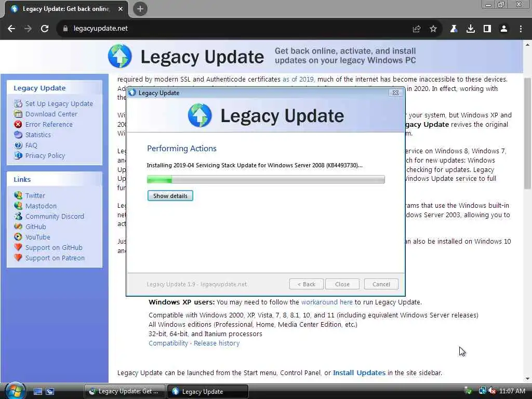The image size is (532, 399).
Task: Click the scrollbar down arrow
Action: pyautogui.click(x=527, y=379)
